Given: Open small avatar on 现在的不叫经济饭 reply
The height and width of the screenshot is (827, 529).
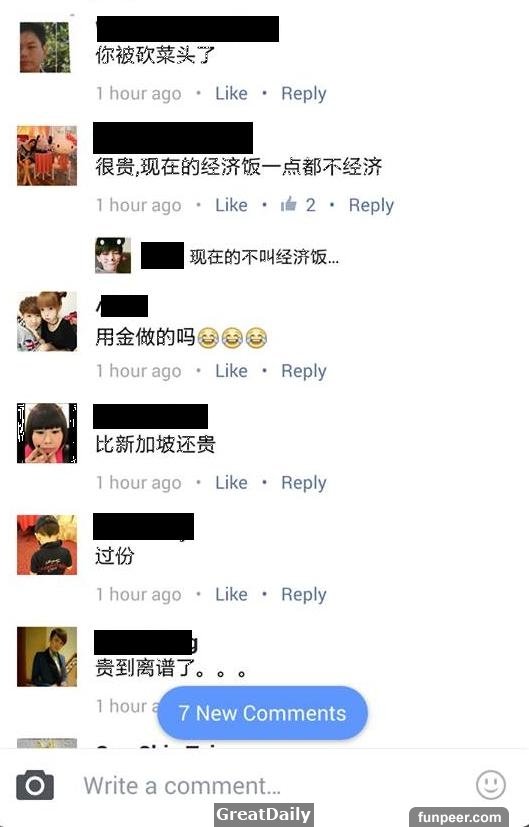Looking at the screenshot, I should coord(113,255).
